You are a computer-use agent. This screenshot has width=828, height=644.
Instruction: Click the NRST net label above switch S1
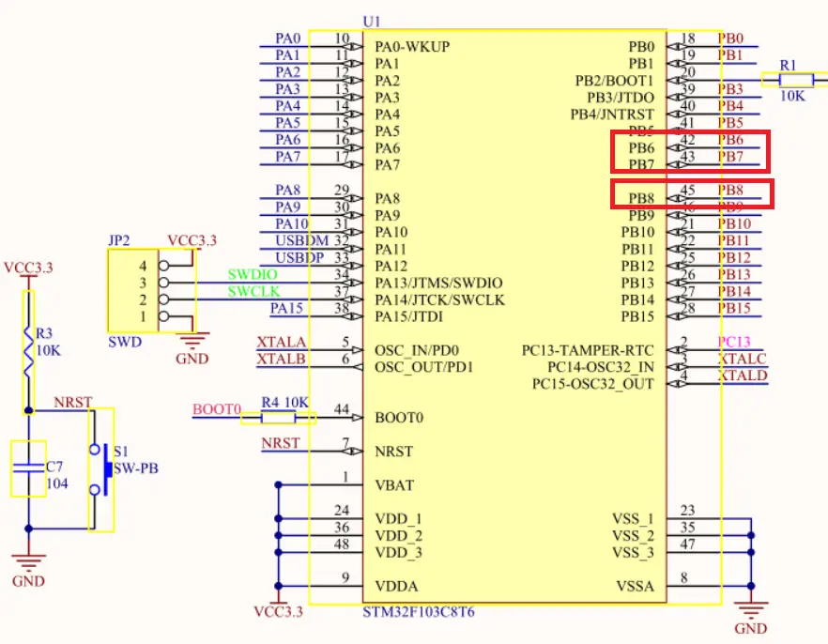[x=73, y=402]
